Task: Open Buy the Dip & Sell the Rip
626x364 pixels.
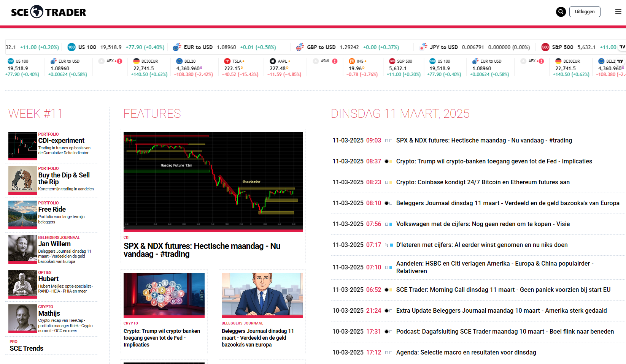Action: pos(64,179)
